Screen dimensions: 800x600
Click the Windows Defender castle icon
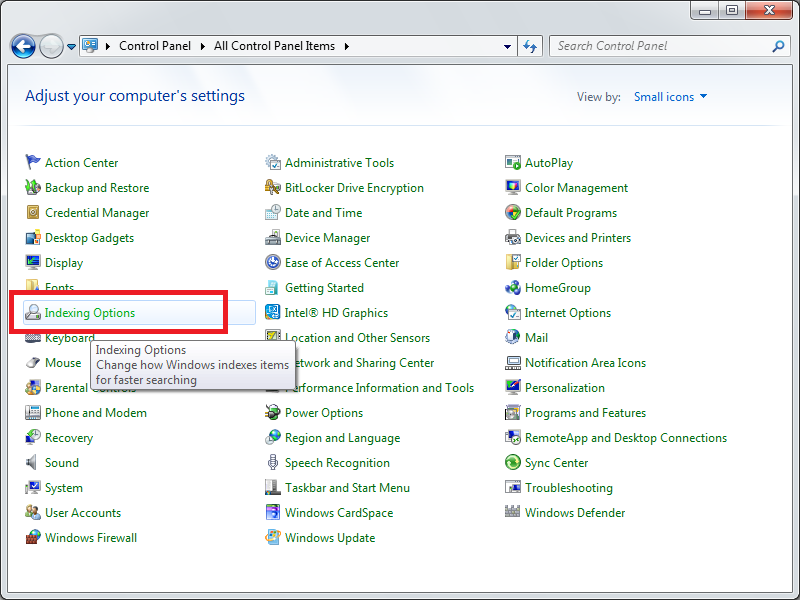point(513,511)
